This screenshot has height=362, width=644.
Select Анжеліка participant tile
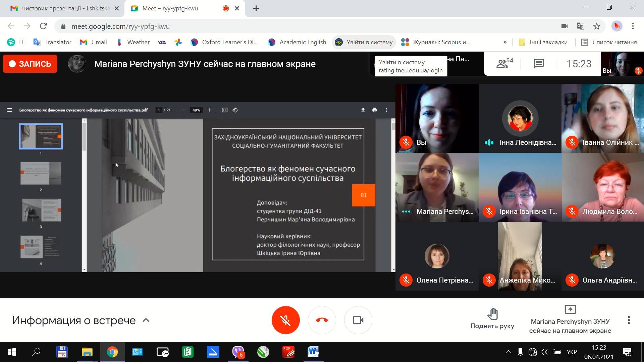(x=520, y=256)
